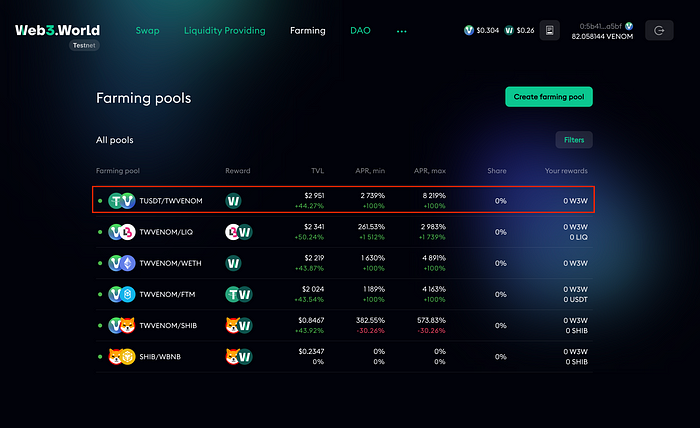Click the $2 024 TVL value
700x428 pixels.
point(313,289)
